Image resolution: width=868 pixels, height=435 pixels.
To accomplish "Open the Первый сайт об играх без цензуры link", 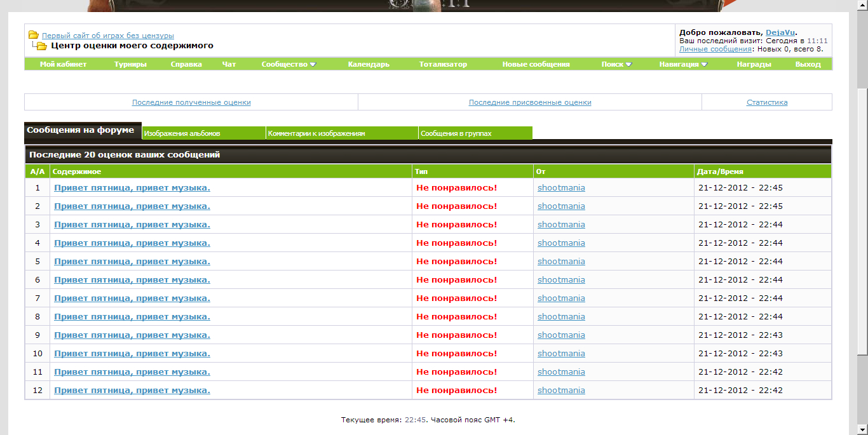I will pyautogui.click(x=108, y=36).
